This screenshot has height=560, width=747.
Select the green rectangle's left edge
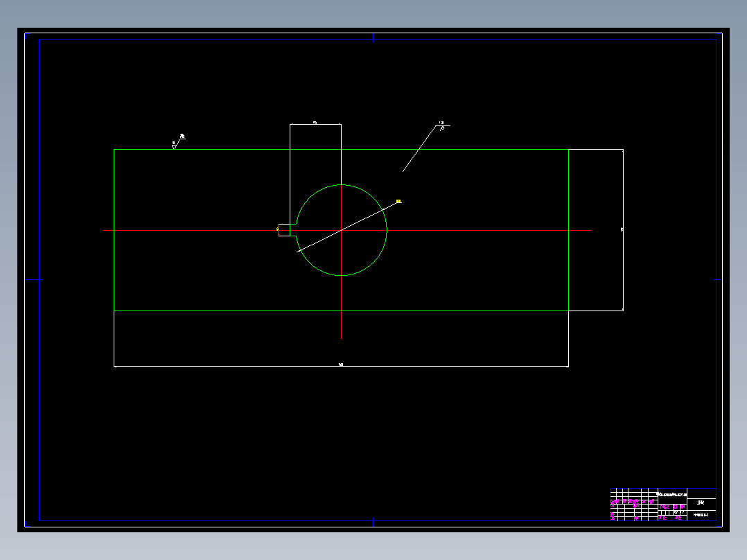(x=114, y=229)
